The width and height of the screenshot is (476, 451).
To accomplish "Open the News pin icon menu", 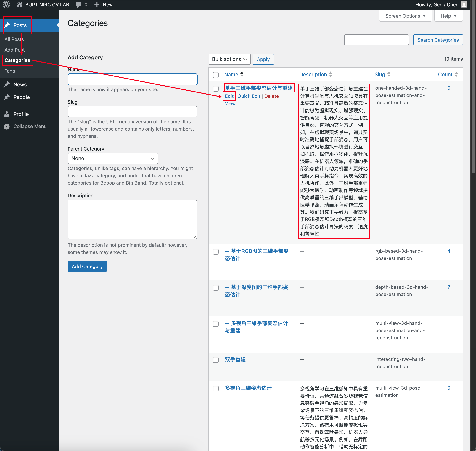I will click(7, 84).
